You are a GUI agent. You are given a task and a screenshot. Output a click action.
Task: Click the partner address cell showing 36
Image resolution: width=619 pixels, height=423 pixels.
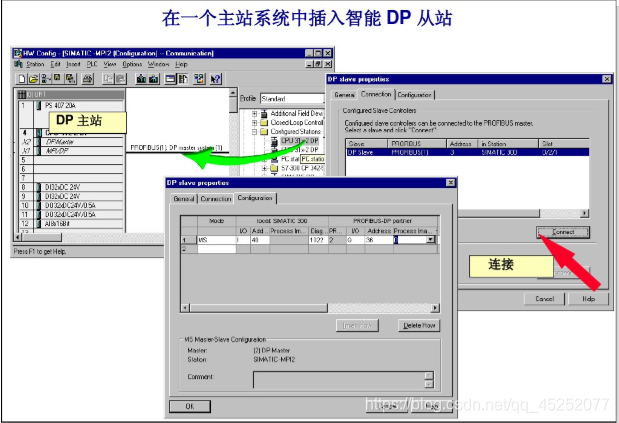click(x=379, y=240)
